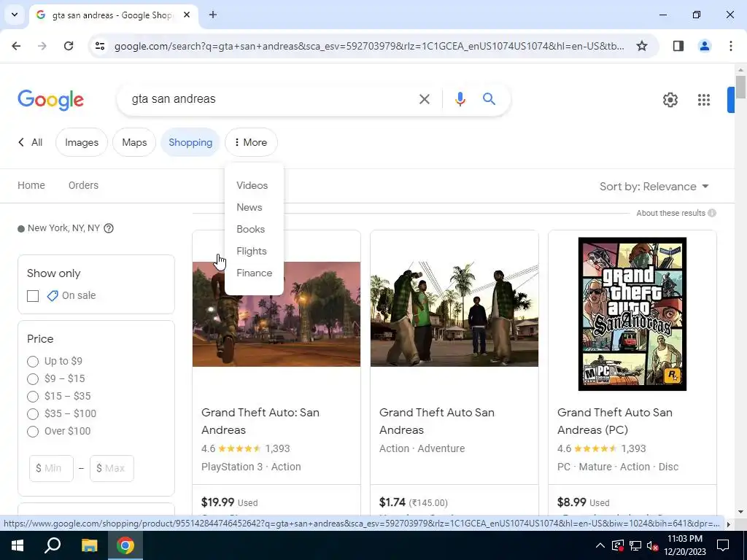Open network status tray icon
The image size is (747, 560).
(x=635, y=545)
